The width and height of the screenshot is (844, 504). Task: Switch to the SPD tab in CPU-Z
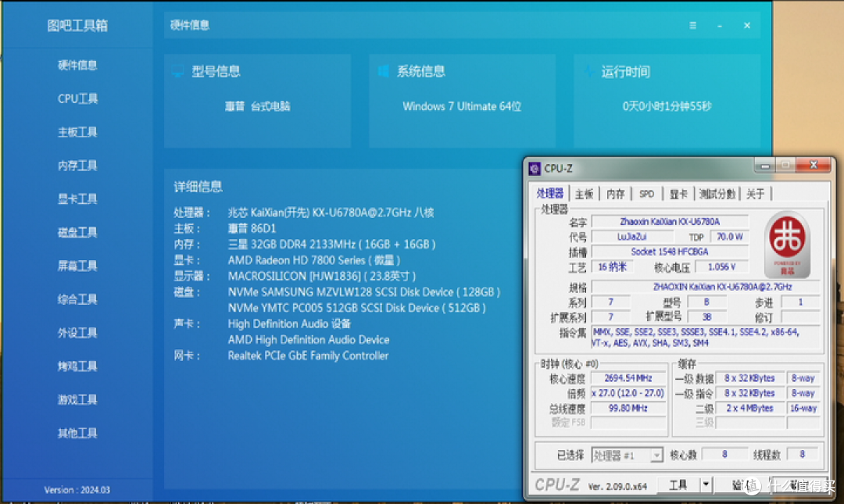click(646, 195)
